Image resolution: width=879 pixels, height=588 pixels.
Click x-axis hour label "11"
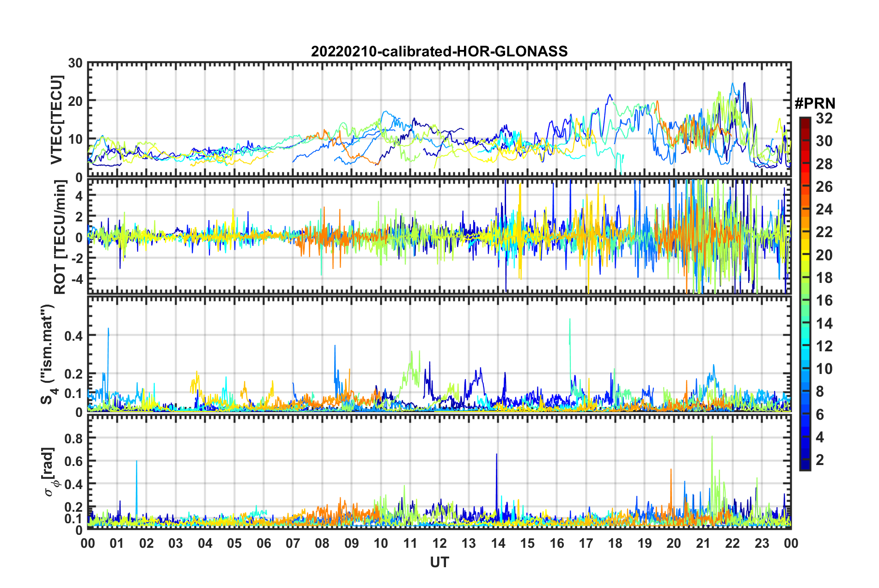click(x=410, y=543)
